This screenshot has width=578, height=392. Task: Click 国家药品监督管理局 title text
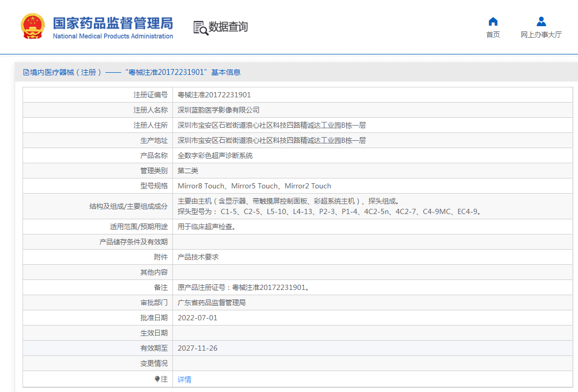point(113,23)
